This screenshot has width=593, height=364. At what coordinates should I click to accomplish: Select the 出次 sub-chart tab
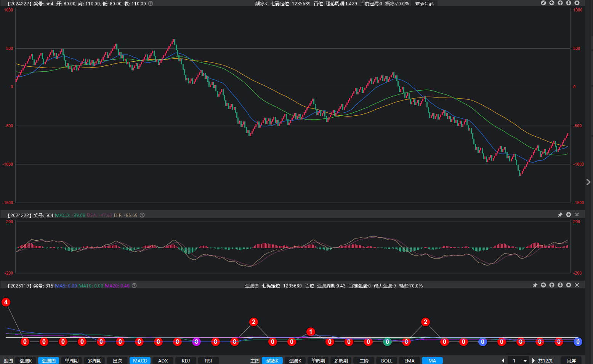(x=117, y=361)
